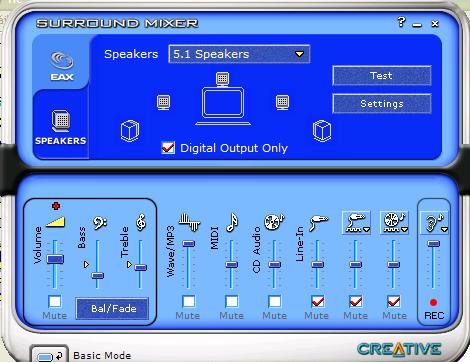This screenshot has height=362, width=470.
Task: Unmute the microphone source channel
Action: click(356, 302)
